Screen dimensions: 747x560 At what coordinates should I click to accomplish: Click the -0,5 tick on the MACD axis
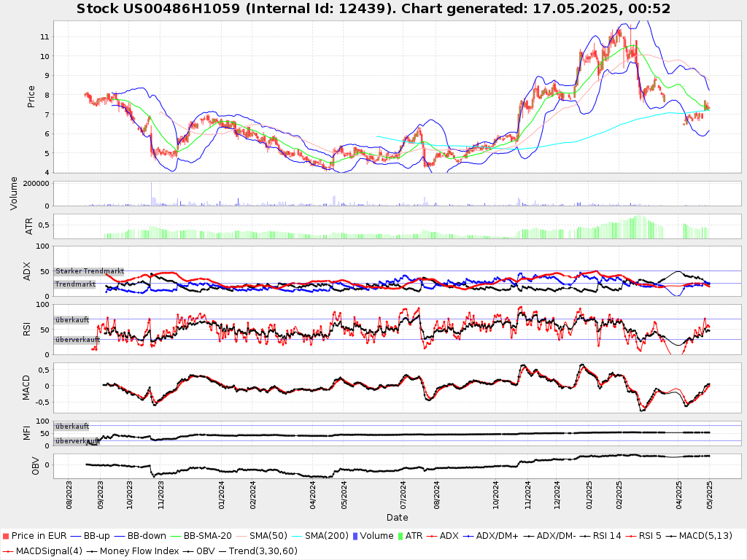point(42,402)
